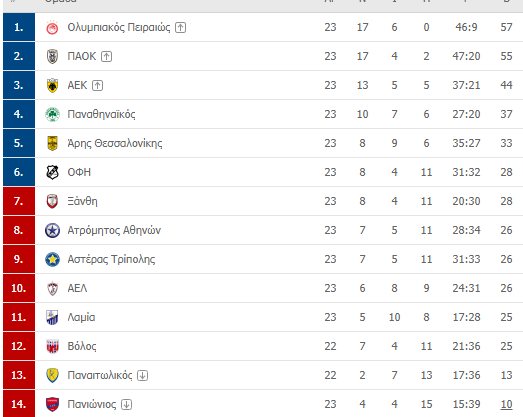Image resolution: width=523 pixels, height=417 pixels.
Task: Click the blue position 1 rank cell
Action: pyautogui.click(x=19, y=27)
